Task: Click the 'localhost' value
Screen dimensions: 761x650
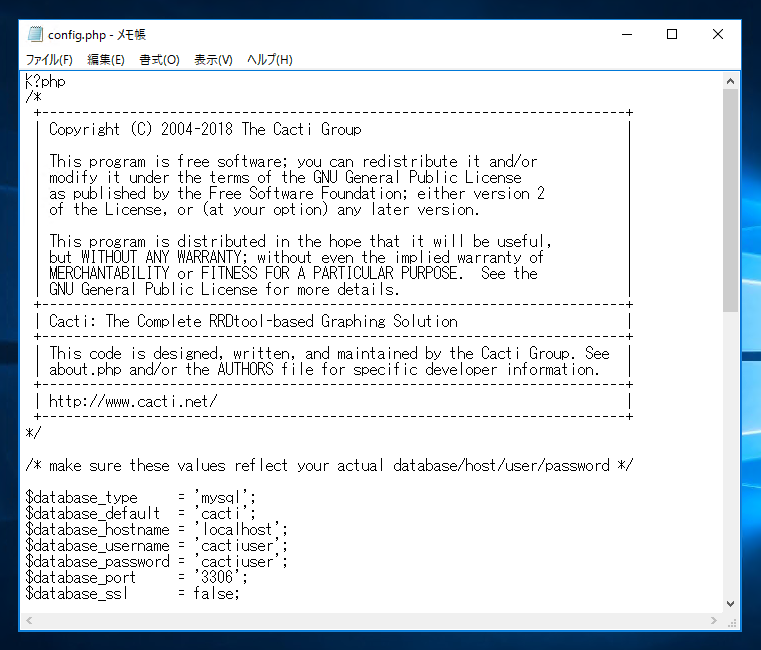Action: pyautogui.click(x=237, y=530)
